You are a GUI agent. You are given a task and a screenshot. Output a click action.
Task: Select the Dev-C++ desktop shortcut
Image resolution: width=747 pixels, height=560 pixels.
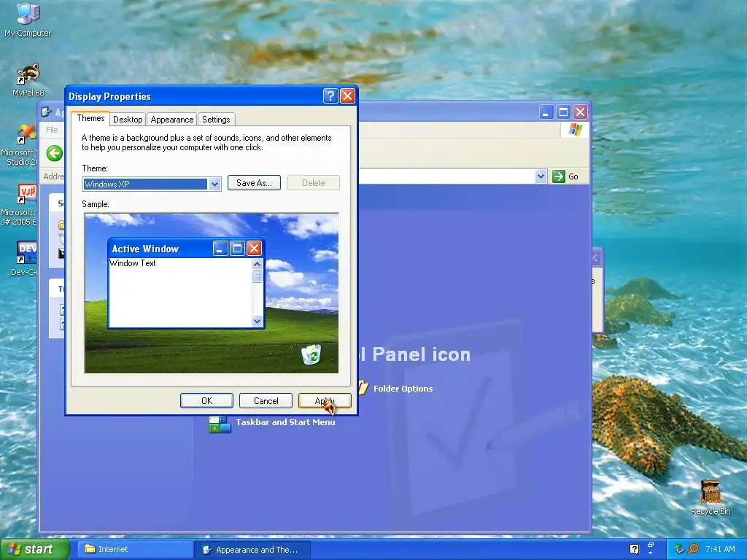point(25,259)
